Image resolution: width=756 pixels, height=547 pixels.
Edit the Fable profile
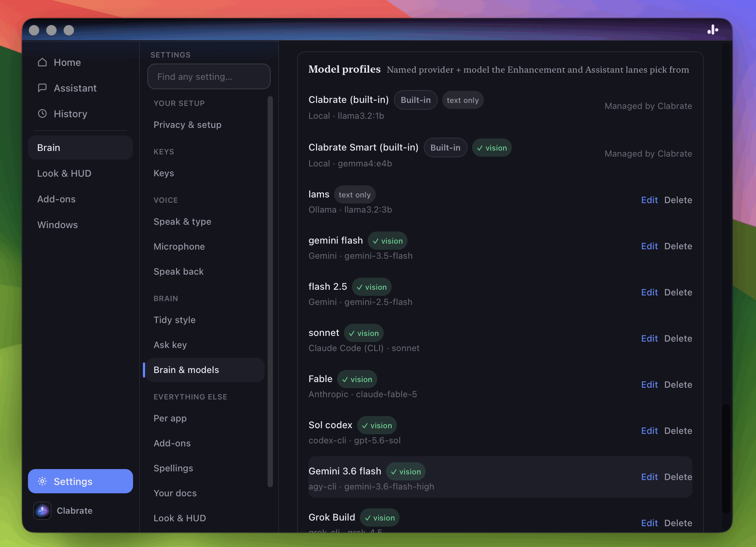(x=649, y=385)
